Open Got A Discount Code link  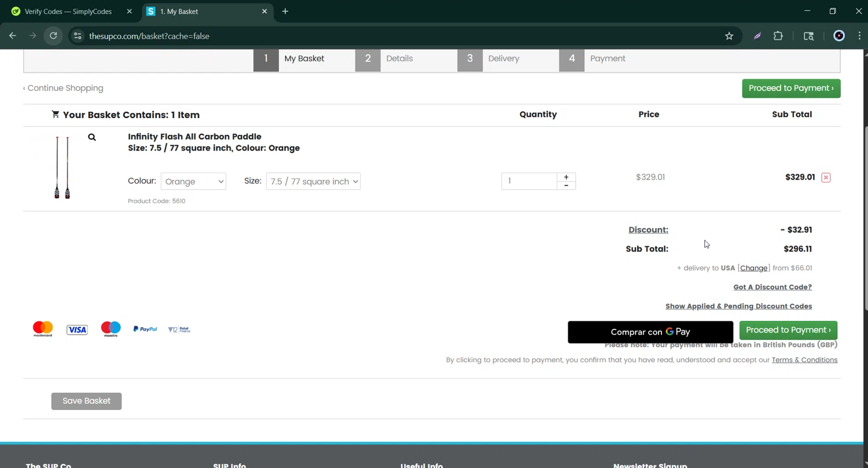(773, 287)
